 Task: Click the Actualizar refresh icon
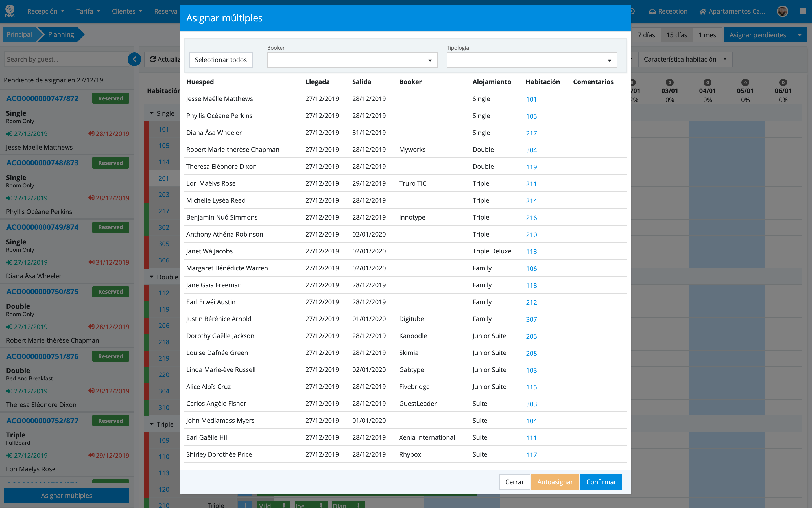pos(152,60)
